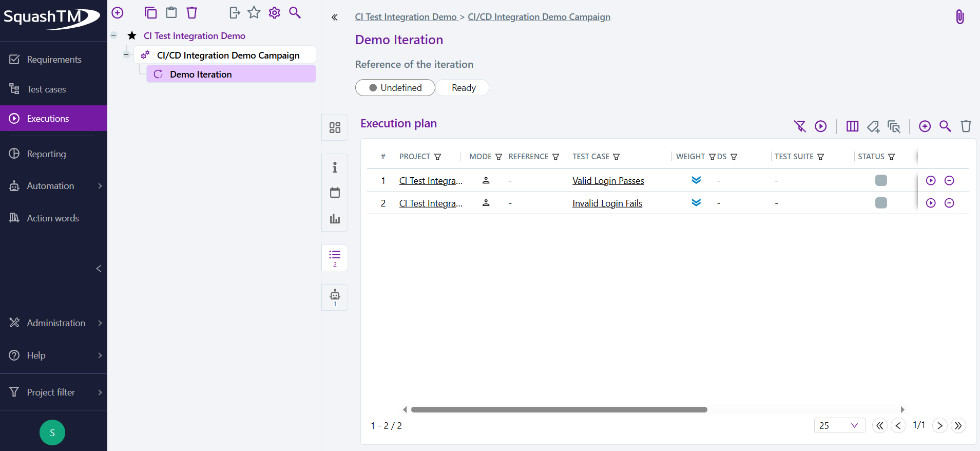Open the iteration information panel

(x=335, y=167)
